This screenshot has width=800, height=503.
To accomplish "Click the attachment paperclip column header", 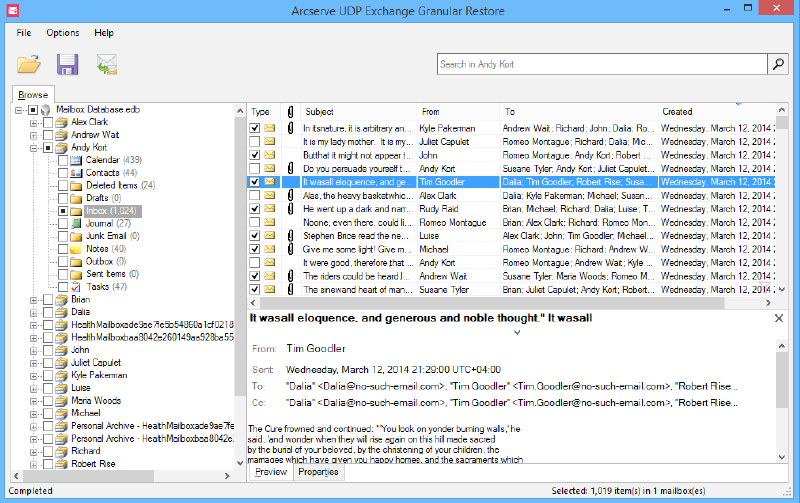I will tap(290, 112).
